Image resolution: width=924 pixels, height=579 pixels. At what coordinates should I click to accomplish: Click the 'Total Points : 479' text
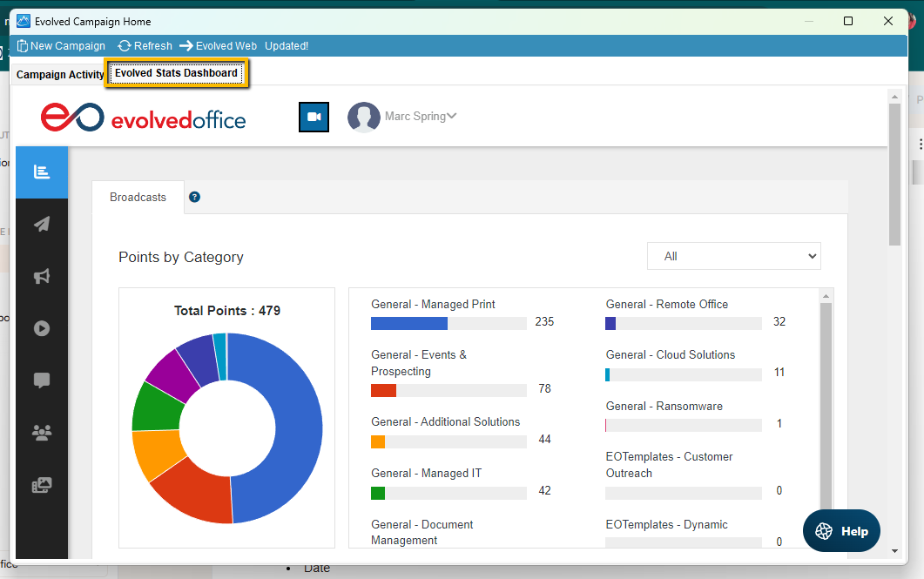(227, 311)
